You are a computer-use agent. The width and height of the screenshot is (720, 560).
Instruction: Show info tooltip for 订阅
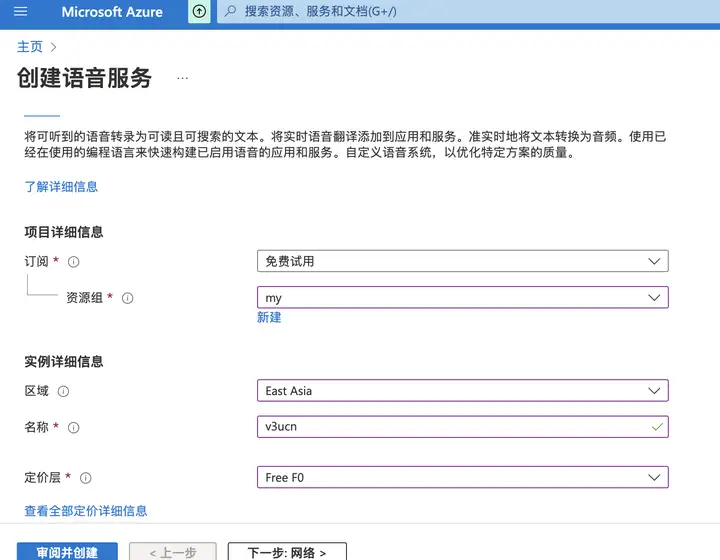click(73, 262)
